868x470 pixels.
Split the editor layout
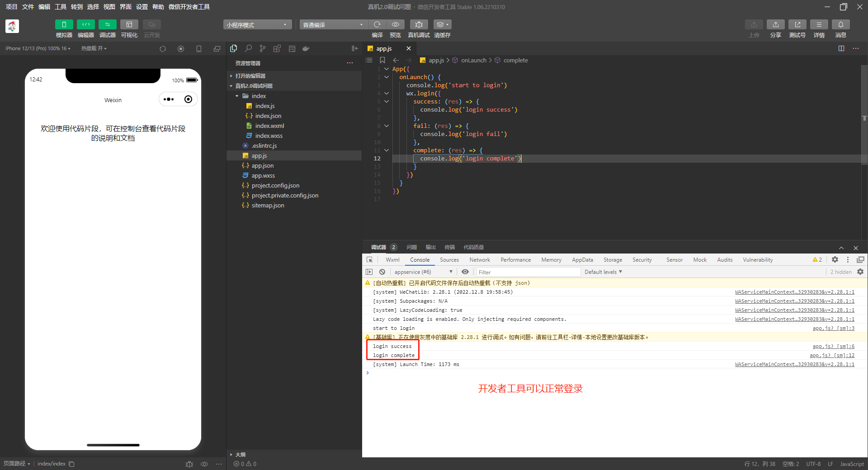point(841,48)
